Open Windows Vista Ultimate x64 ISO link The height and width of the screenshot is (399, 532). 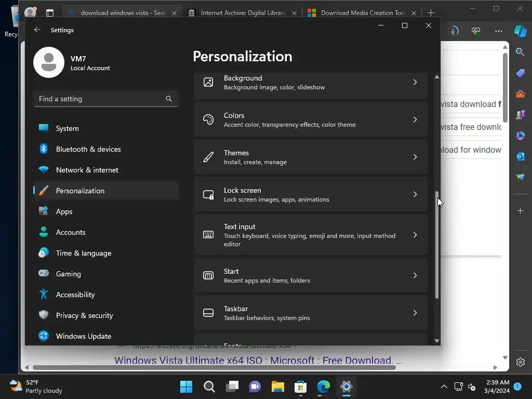click(259, 360)
